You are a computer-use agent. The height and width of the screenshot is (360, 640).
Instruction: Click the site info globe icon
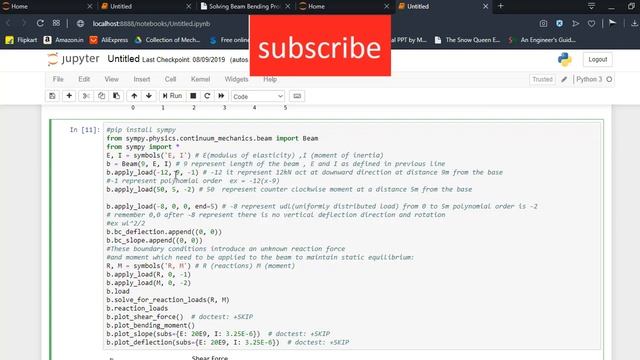coord(80,24)
